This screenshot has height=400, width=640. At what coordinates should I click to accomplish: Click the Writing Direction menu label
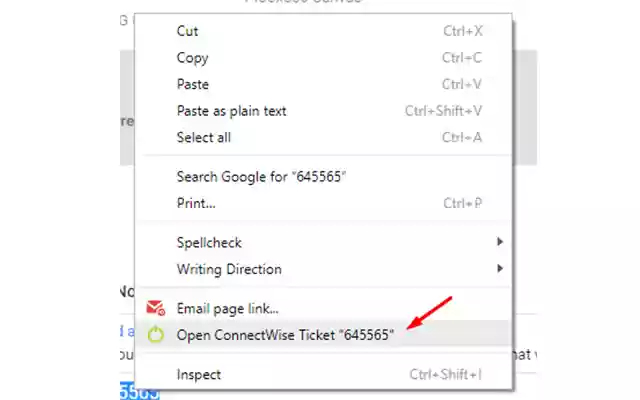[229, 269]
